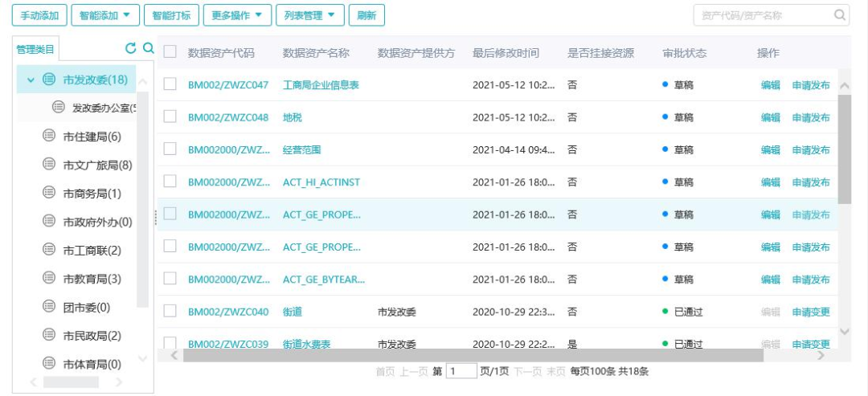The height and width of the screenshot is (396, 868).
Task: Select the icon next to 市商务局(1)
Action: [x=48, y=193]
